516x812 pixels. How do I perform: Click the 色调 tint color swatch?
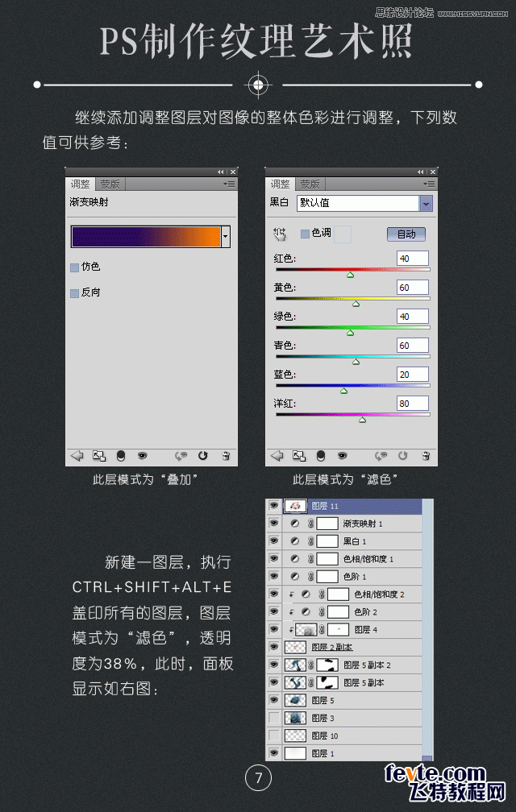tap(343, 234)
